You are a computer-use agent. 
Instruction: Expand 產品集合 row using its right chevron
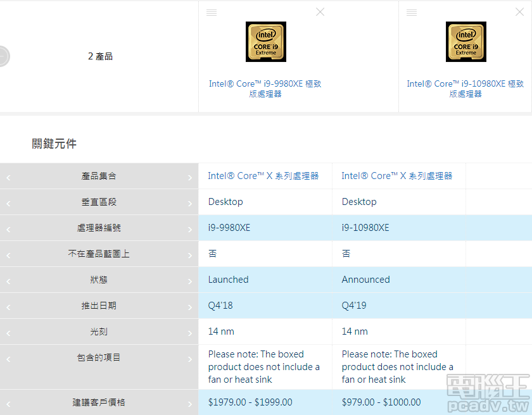click(189, 176)
